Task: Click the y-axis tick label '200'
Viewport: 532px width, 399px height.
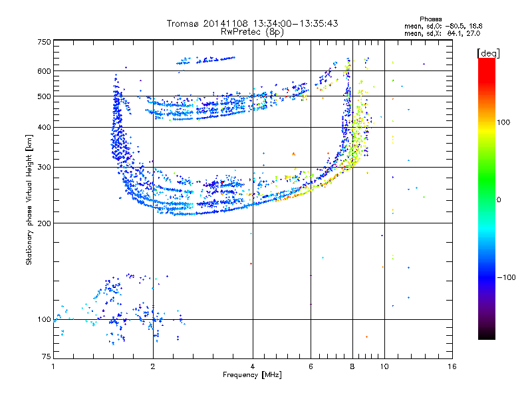Action: [44, 223]
